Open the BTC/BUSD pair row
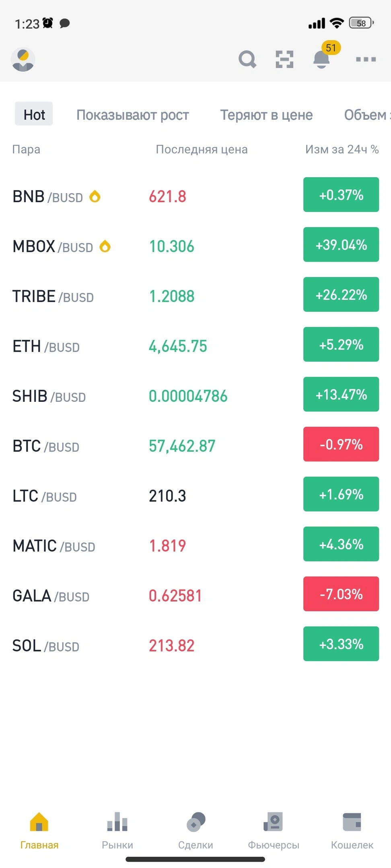Viewport: 391px width, 868px height. click(195, 445)
